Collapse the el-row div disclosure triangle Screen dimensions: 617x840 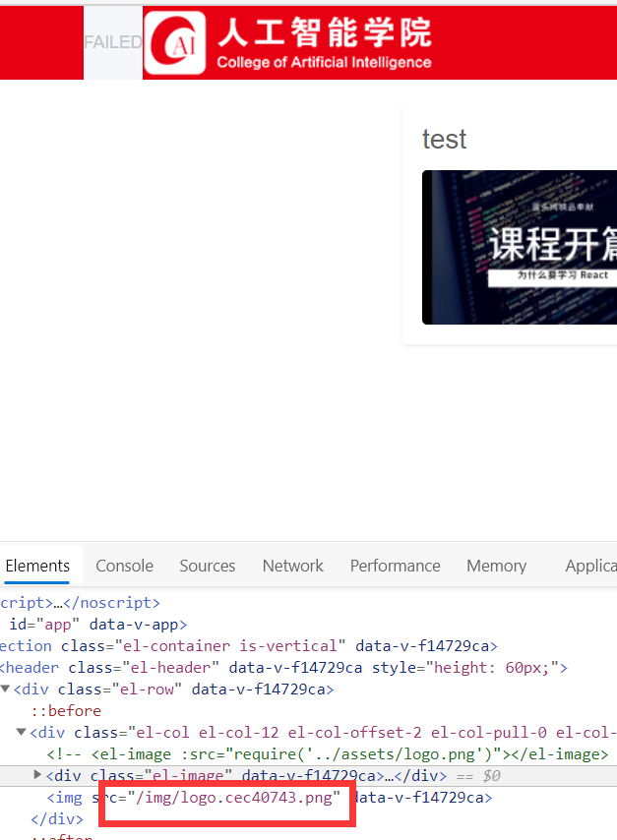coord(6,689)
